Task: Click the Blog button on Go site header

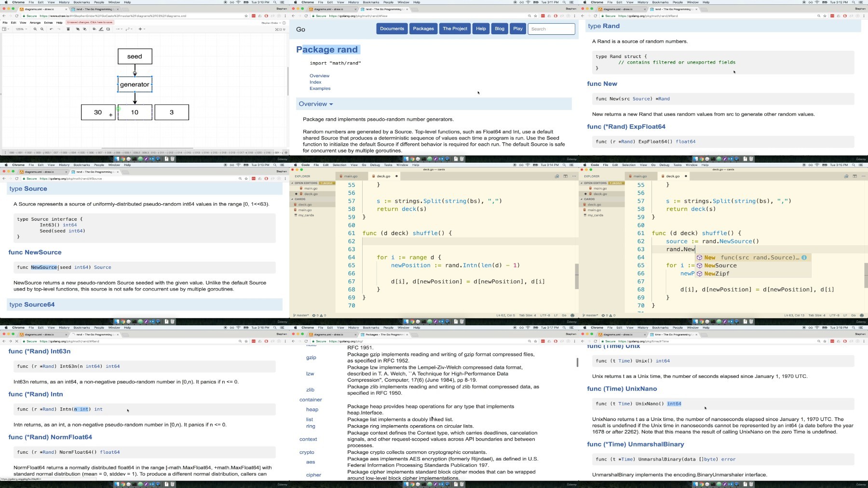Action: pos(500,28)
